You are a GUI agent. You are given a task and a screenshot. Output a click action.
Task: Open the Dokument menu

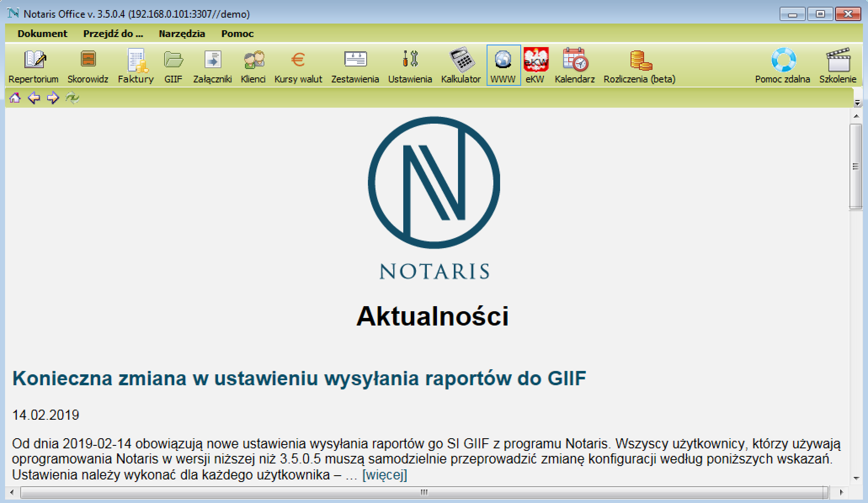(43, 34)
